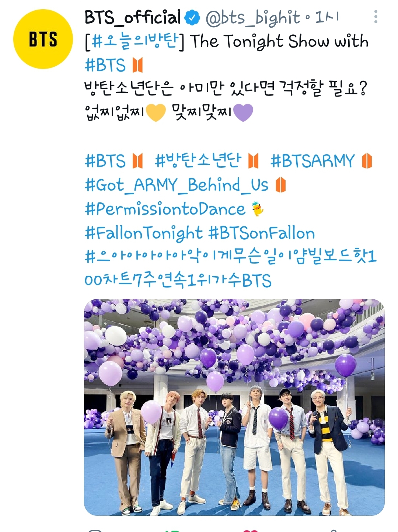Click the orange emoji after #Got_ARMY_Behind_Us
Screen dimensions: 398x532
point(281,185)
